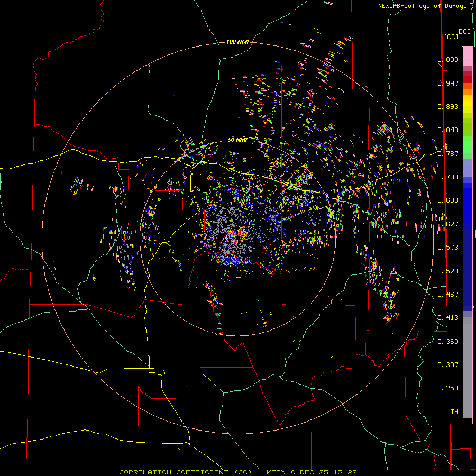Viewport: 476px width, 476px height.
Task: Click the 0.840 legend value
Action: click(448, 130)
